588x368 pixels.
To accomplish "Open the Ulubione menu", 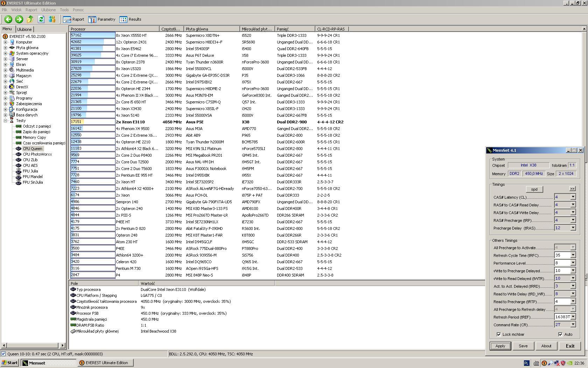I will 48,10.
